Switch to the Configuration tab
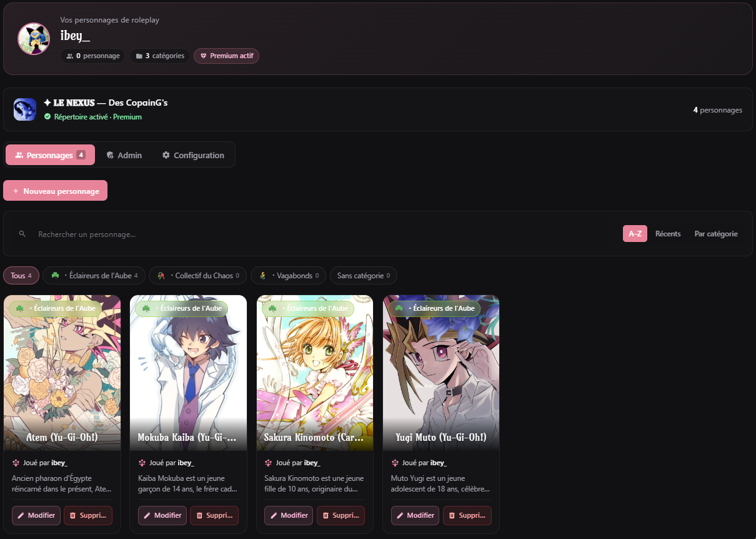Viewport: 756px width, 539px height. pyautogui.click(x=193, y=155)
